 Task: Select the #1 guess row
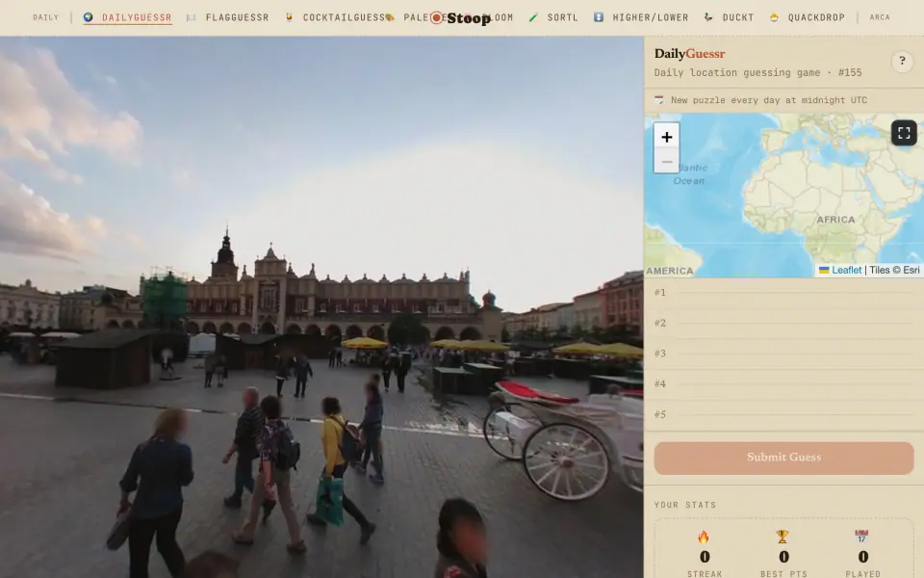[x=783, y=293]
